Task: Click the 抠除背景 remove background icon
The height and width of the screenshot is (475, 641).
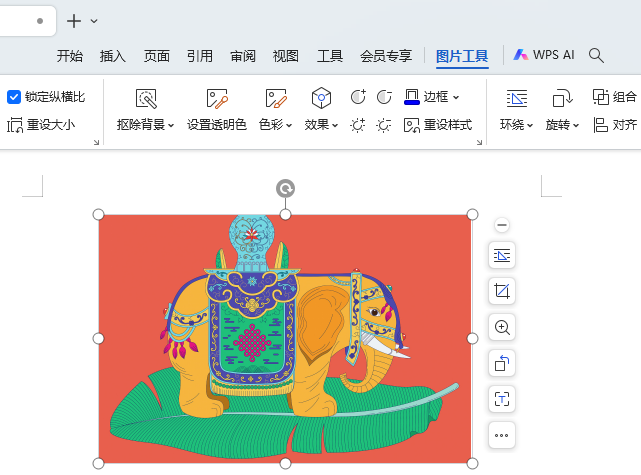Action: (146, 98)
